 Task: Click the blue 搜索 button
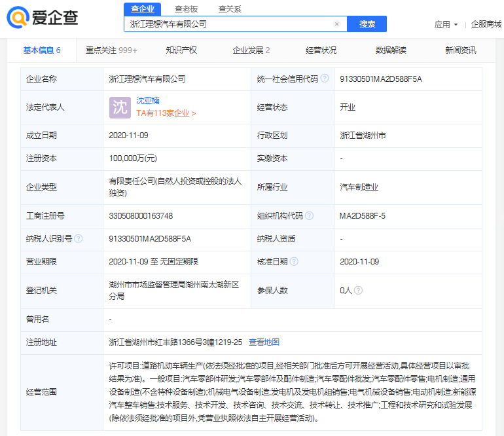(x=367, y=24)
